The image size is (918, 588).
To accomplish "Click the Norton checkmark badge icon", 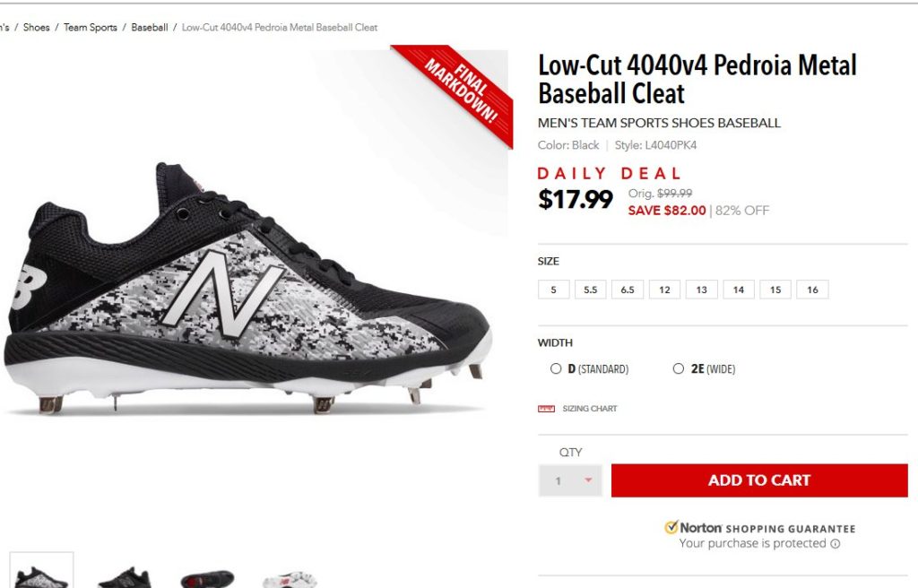I will point(671,528).
